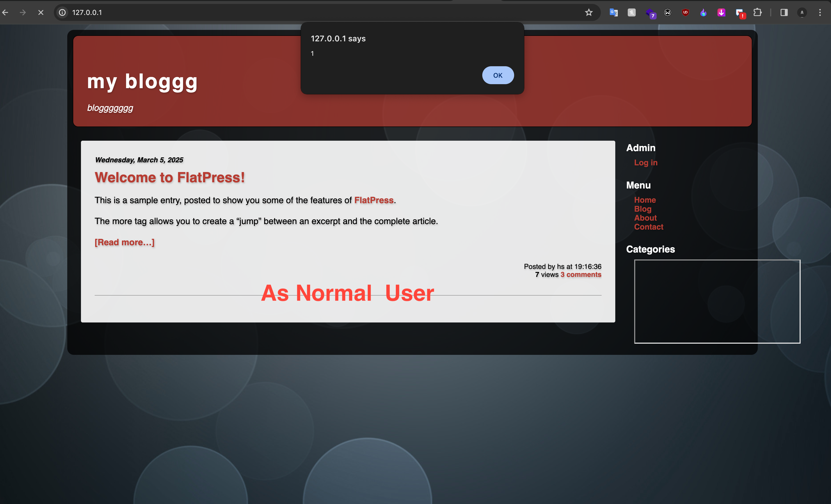Open the Windscribe W extension icon
Image resolution: width=831 pixels, height=504 pixels.
(x=667, y=12)
